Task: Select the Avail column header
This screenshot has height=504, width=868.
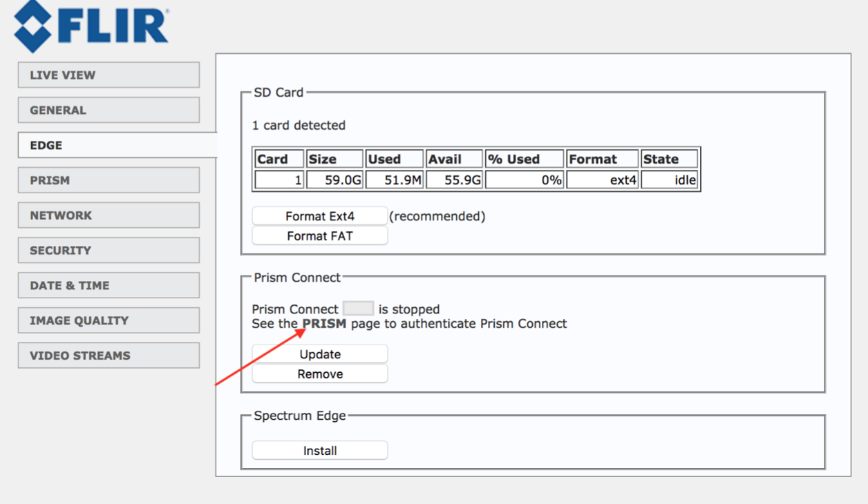Action: [454, 159]
